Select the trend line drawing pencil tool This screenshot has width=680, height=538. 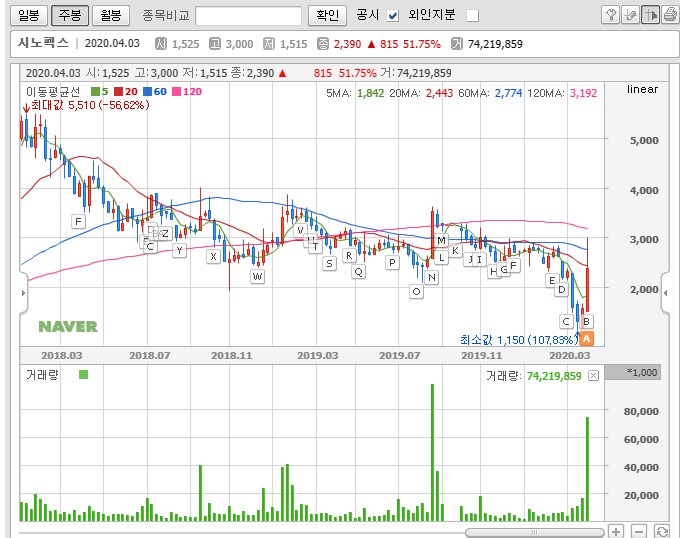coord(630,16)
